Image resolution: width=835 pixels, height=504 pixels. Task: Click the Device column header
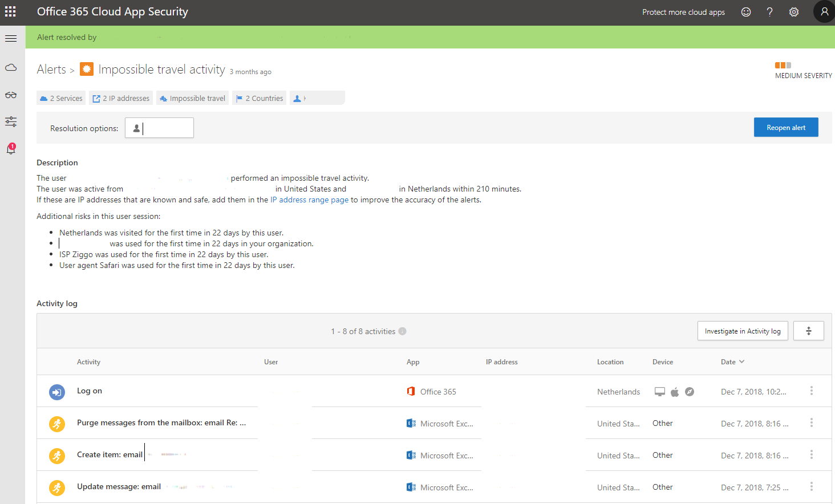point(663,362)
